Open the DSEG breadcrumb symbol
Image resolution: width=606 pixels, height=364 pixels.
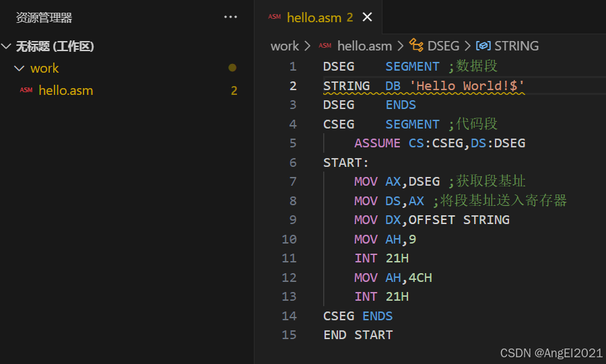coord(443,46)
